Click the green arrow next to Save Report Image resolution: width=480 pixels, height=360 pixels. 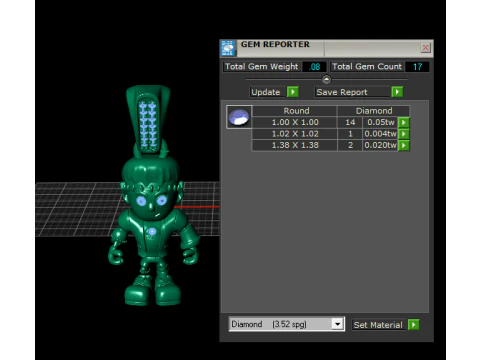tap(397, 92)
